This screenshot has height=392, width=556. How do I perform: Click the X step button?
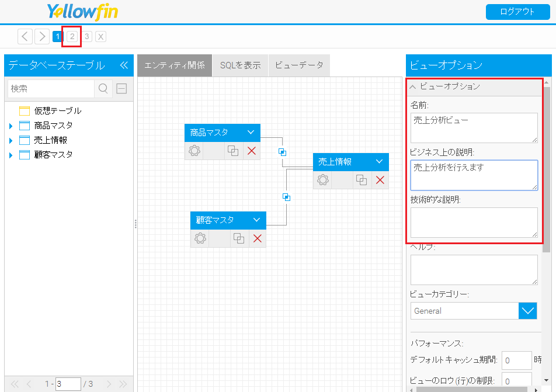101,37
